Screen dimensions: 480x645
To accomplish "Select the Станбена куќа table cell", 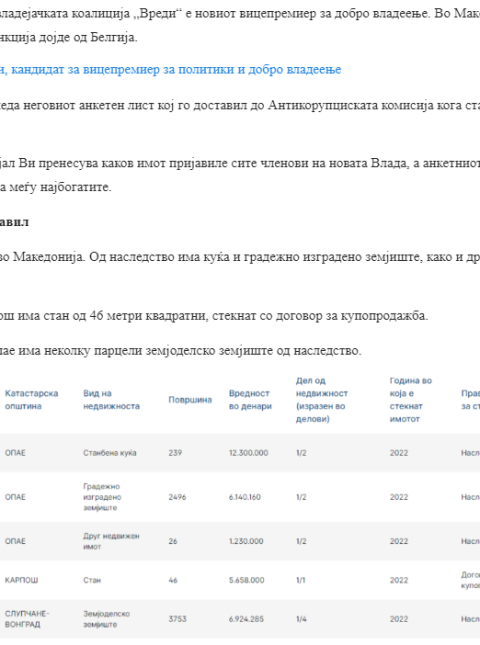I will click(110, 453).
